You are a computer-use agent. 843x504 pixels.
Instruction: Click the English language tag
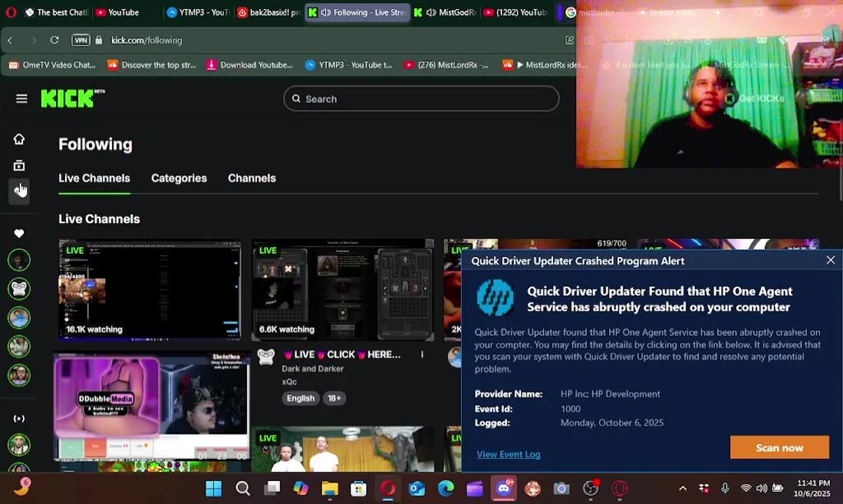[300, 398]
